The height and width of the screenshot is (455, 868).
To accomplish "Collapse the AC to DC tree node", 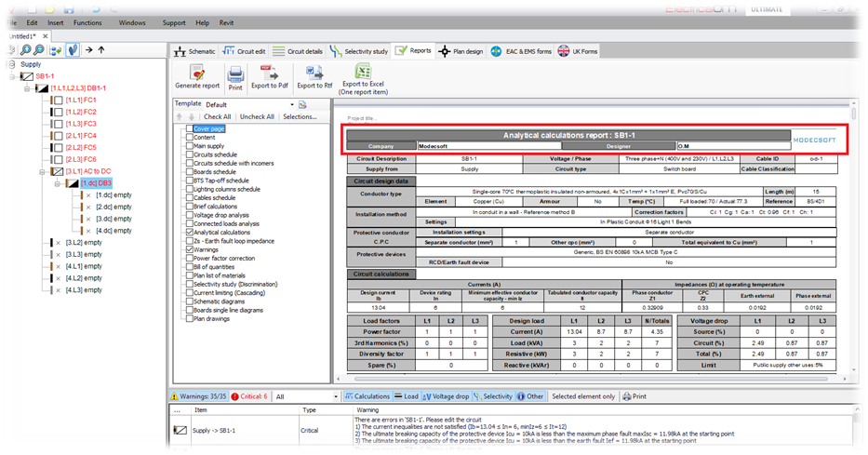I will 42,171.
